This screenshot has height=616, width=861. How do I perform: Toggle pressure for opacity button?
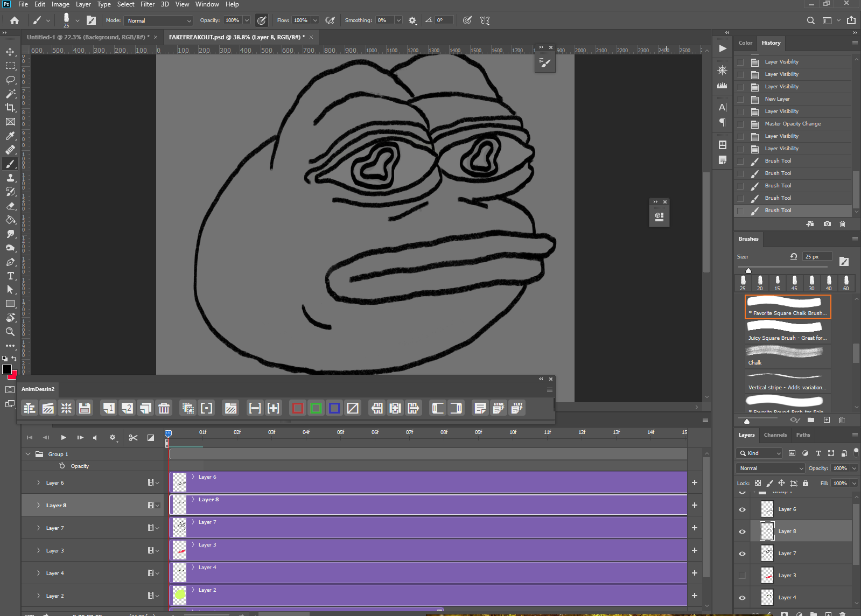tap(262, 20)
